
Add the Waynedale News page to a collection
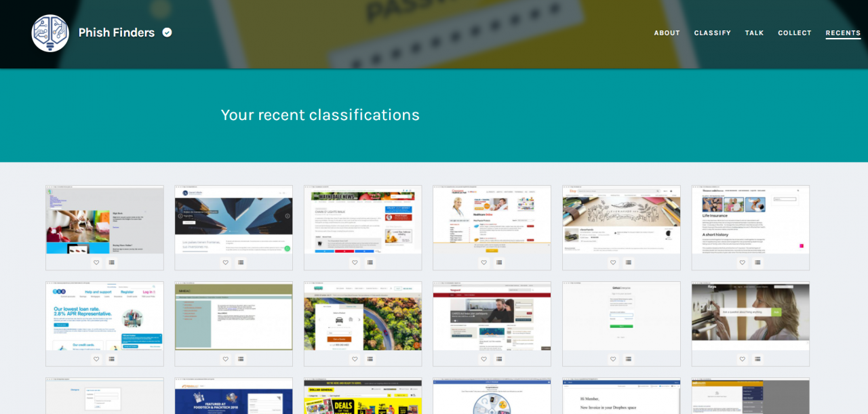[x=370, y=263]
